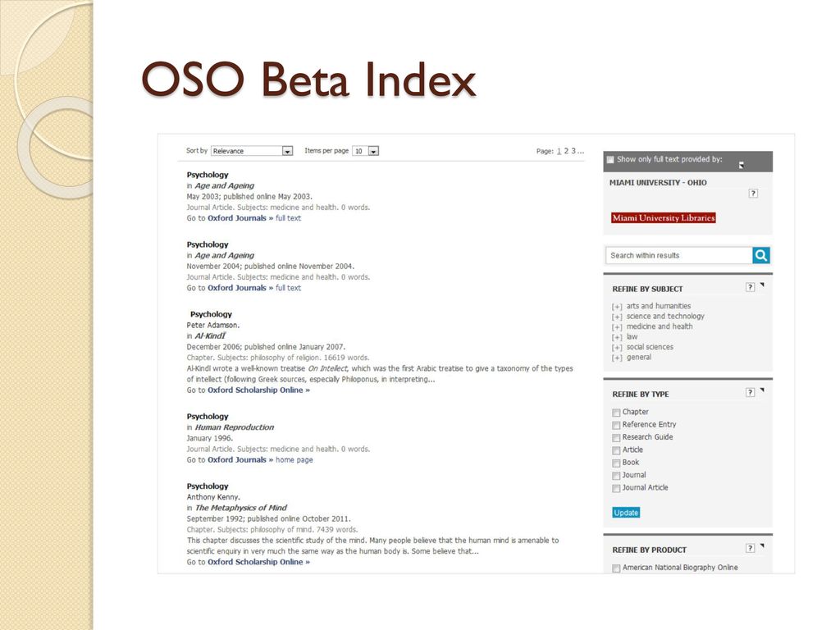Open help icon for Refine by Type

750,393
